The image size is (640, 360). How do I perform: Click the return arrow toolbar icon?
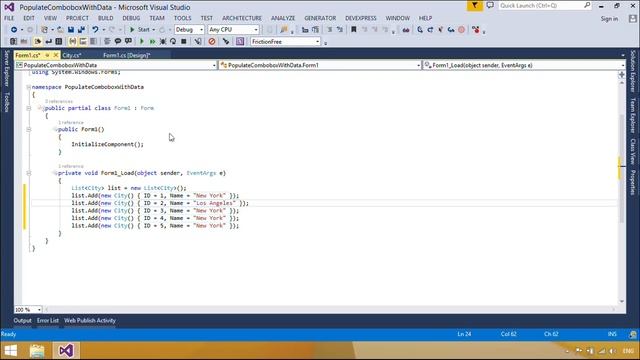[x=49, y=42]
